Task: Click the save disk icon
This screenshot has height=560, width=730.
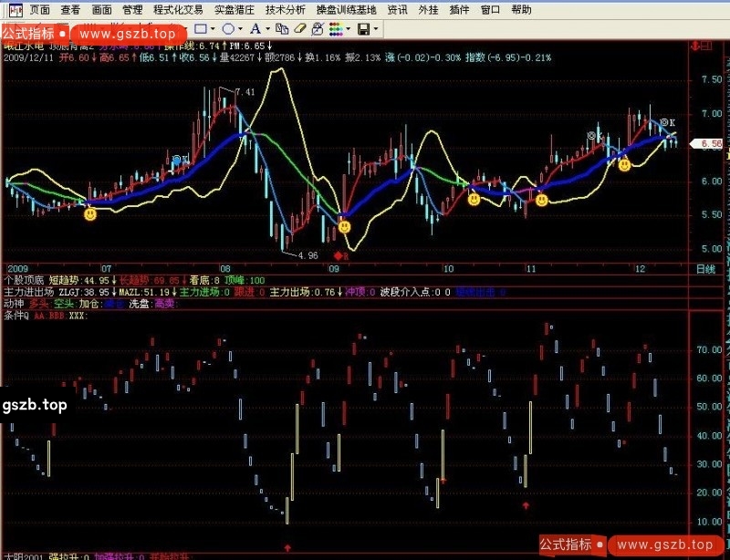Action: (362, 29)
